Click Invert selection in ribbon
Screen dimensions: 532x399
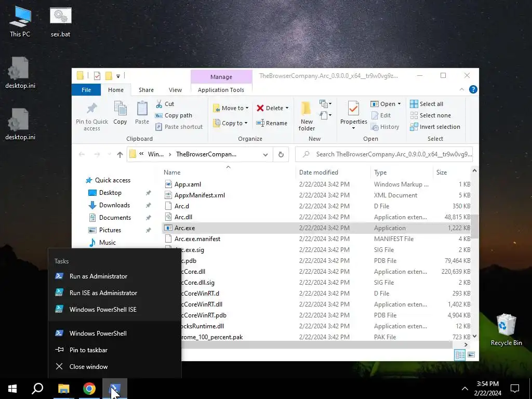point(435,127)
